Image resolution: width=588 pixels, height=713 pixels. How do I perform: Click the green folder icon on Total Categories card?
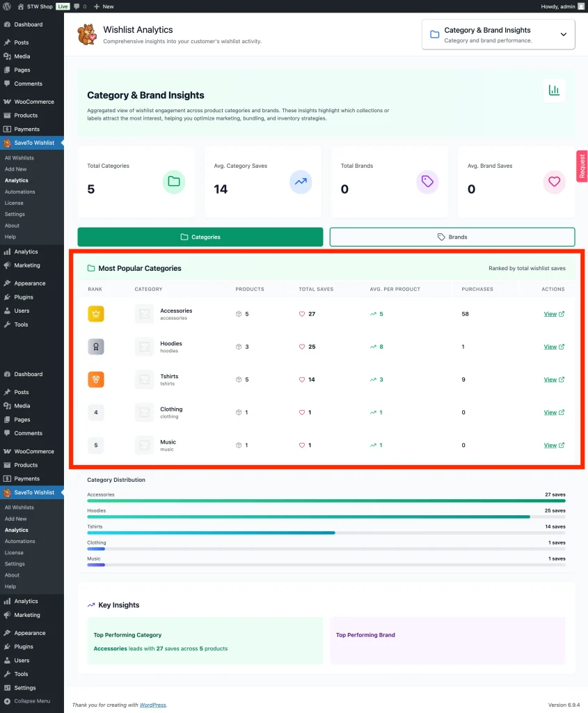174,182
